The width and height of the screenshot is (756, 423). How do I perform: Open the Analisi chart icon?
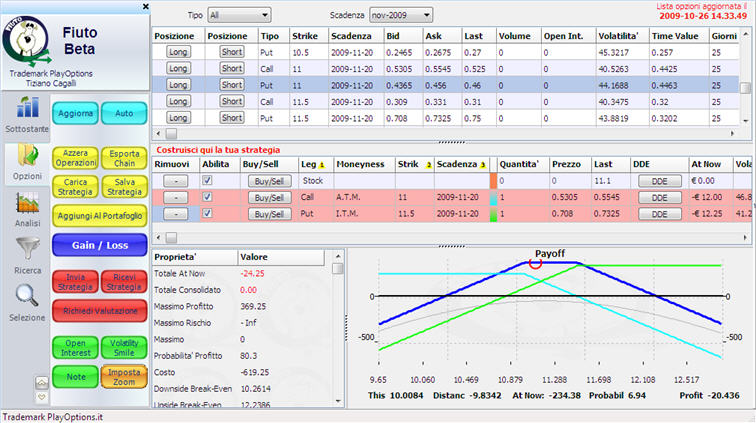tap(25, 206)
